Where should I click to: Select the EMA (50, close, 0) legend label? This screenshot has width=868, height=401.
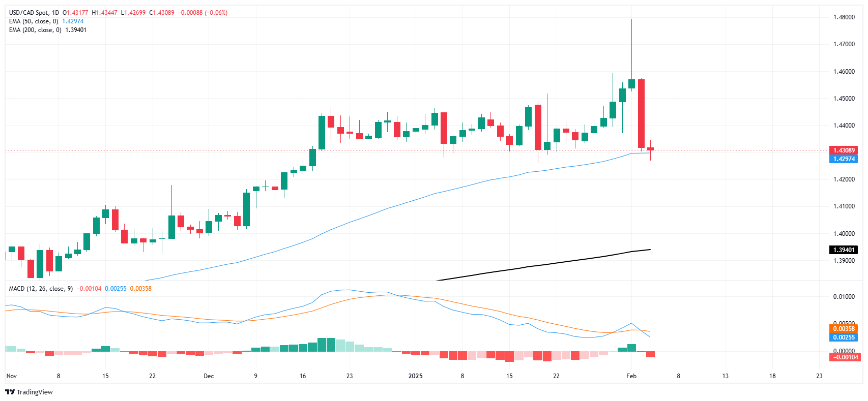coord(34,21)
